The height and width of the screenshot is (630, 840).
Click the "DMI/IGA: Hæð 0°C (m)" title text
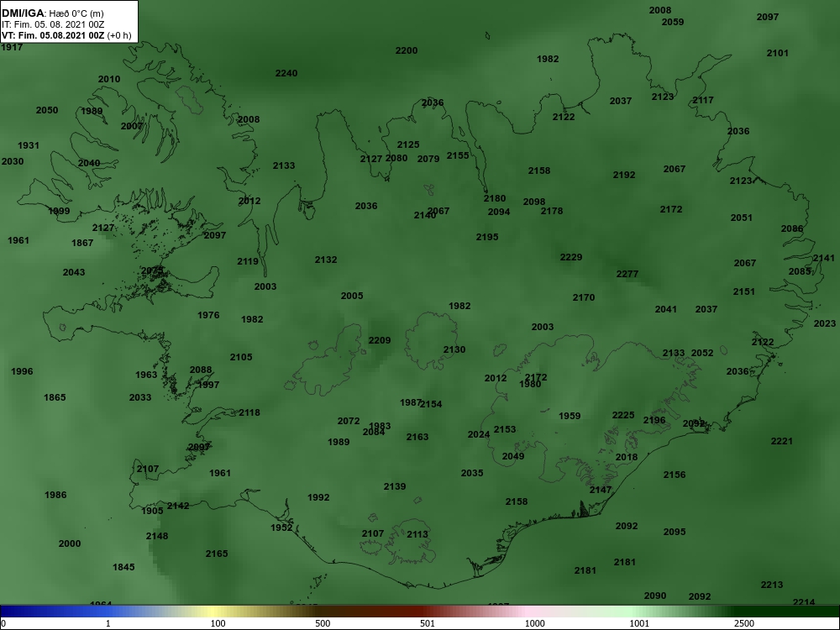tap(52, 13)
